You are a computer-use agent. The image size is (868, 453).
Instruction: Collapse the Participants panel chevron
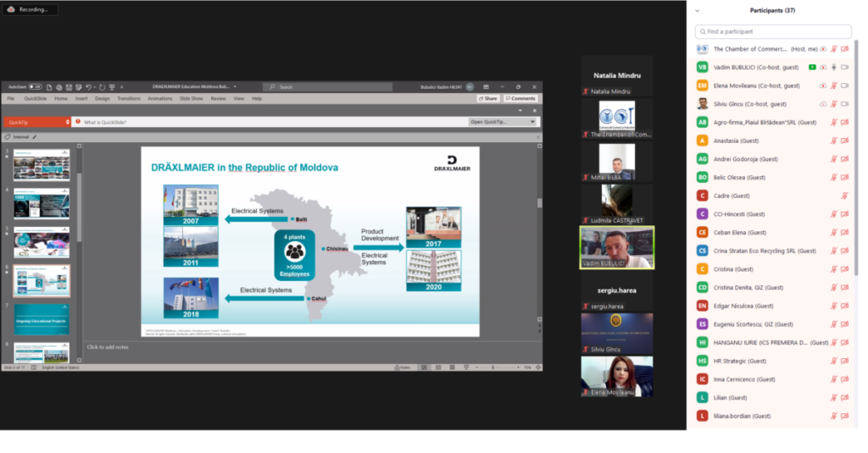point(698,10)
